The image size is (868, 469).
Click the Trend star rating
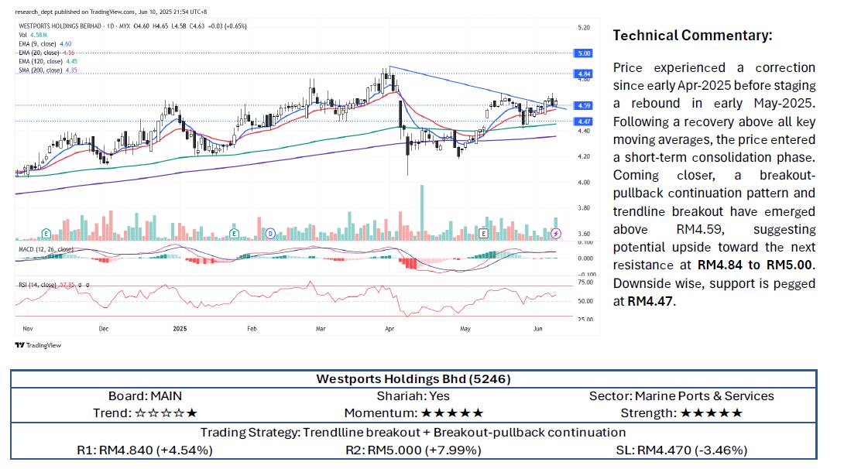coord(166,413)
